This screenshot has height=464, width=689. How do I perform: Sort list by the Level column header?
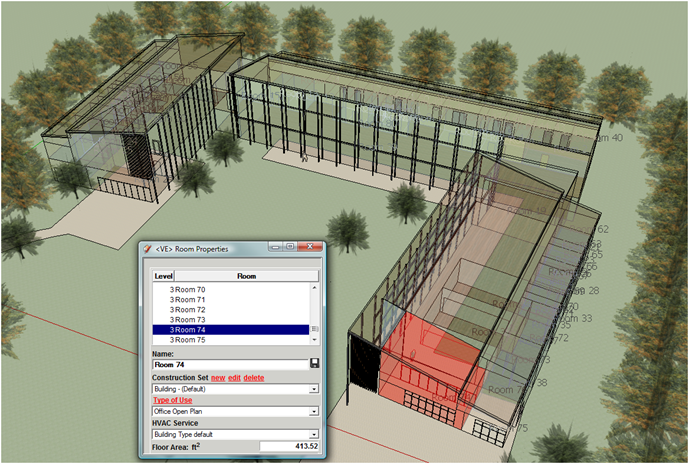164,274
